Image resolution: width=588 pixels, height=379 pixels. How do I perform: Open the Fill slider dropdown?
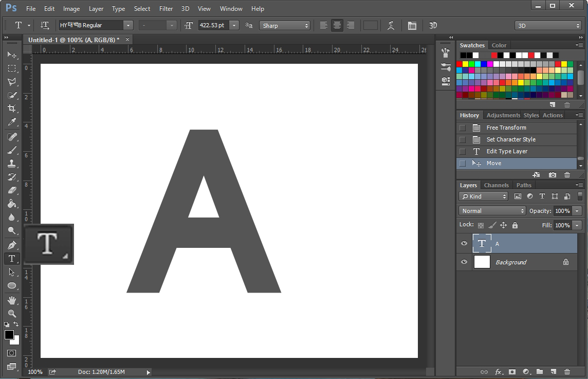[578, 225]
